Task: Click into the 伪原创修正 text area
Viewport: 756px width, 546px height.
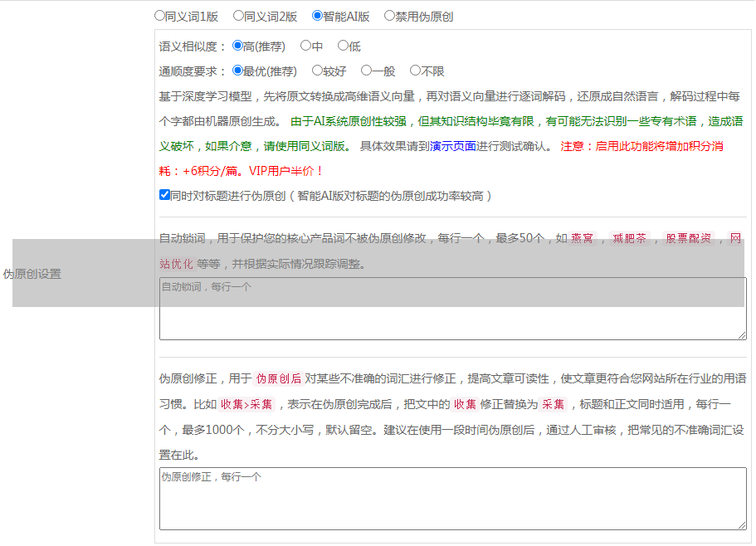Action: (x=452, y=498)
